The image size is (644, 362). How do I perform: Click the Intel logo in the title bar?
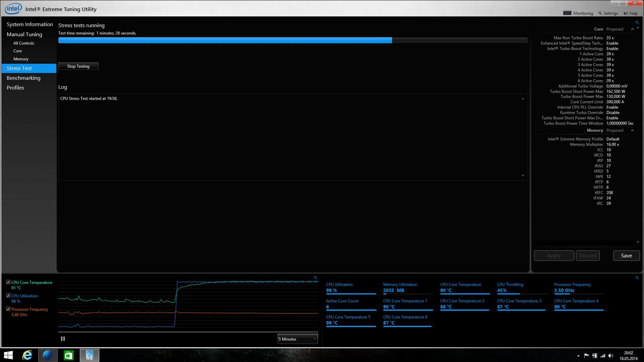click(13, 9)
